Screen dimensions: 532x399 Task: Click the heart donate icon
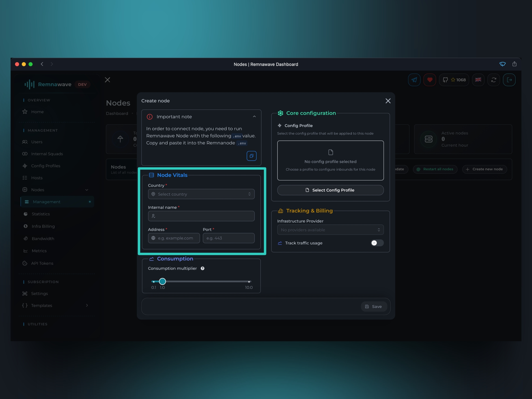(430, 80)
